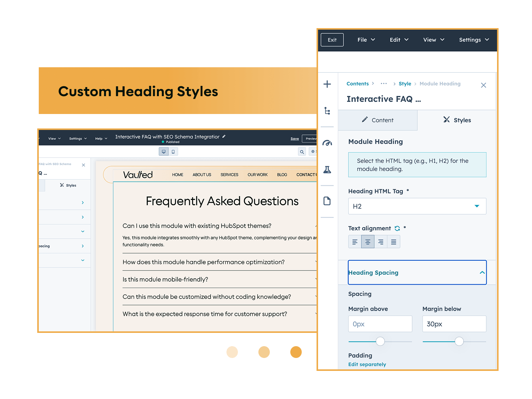Expand 'Is this module mobile-friendly?' question
The image size is (532, 399).
click(219, 279)
